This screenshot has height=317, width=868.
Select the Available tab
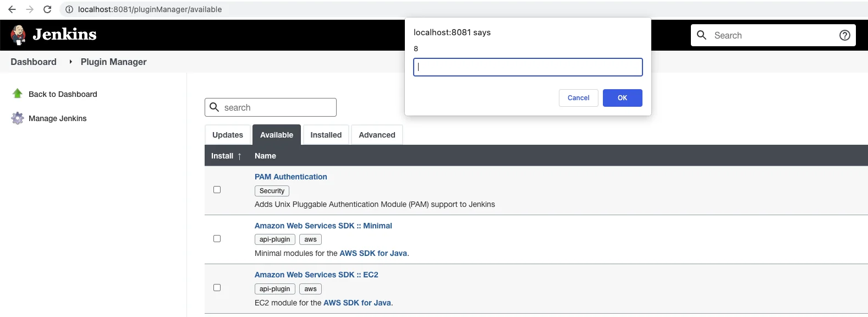pos(277,135)
